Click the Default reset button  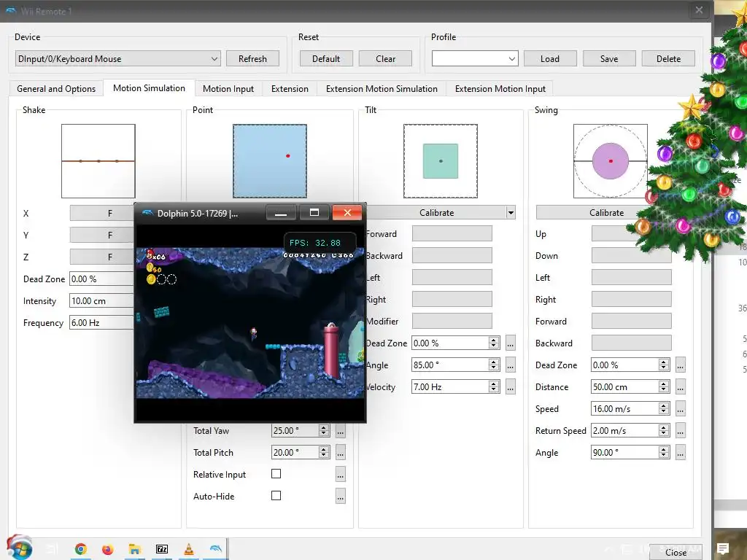pyautogui.click(x=326, y=58)
